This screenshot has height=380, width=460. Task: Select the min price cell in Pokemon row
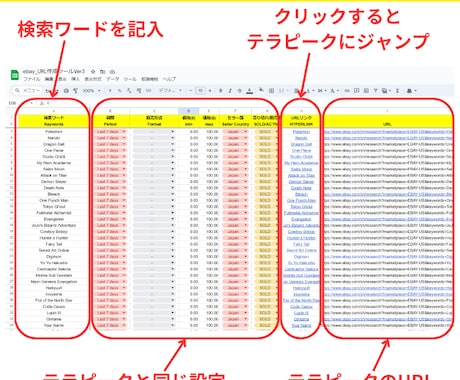click(x=189, y=132)
